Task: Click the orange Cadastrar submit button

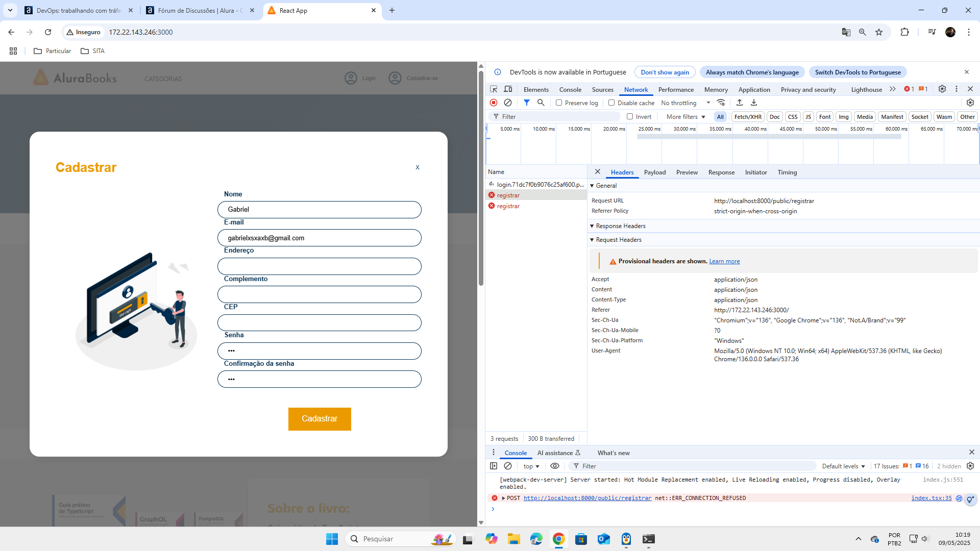Action: click(x=320, y=419)
